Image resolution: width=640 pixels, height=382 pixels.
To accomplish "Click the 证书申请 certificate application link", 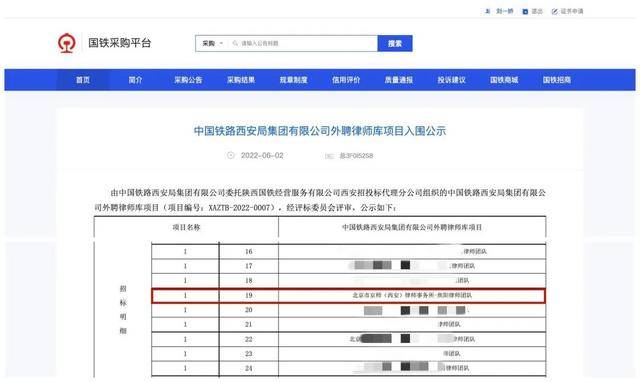I will click(x=571, y=11).
